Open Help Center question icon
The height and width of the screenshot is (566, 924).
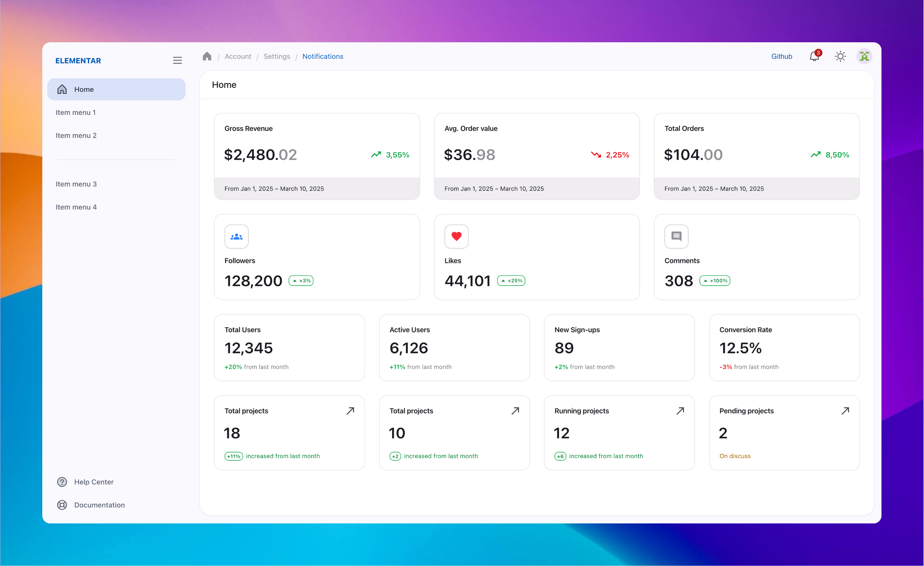(x=62, y=482)
